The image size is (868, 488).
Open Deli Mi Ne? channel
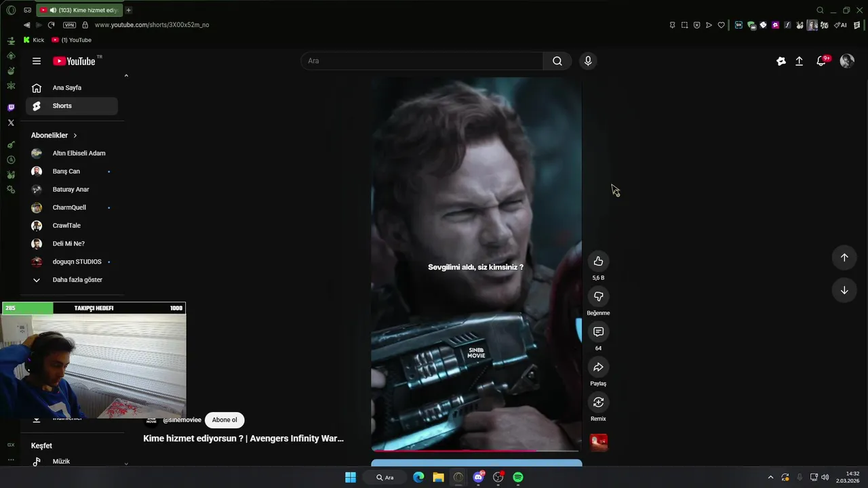tap(72, 244)
